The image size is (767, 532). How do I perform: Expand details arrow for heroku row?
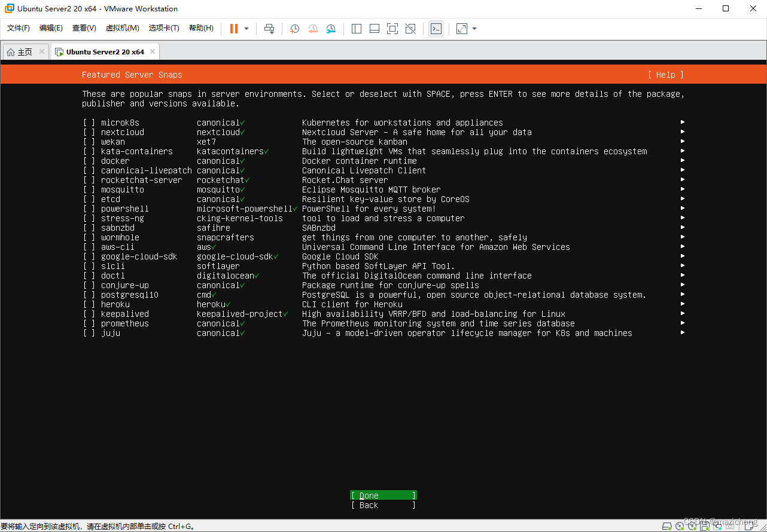pos(683,304)
